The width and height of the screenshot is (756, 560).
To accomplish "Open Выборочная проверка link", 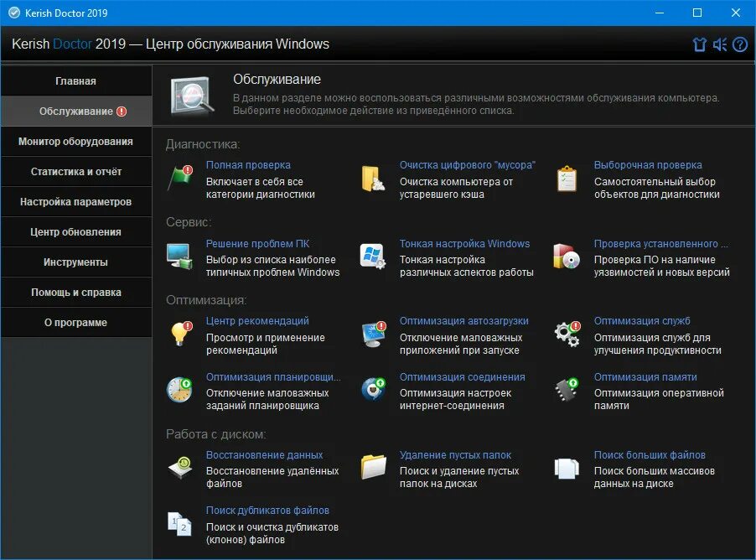I will (x=648, y=165).
